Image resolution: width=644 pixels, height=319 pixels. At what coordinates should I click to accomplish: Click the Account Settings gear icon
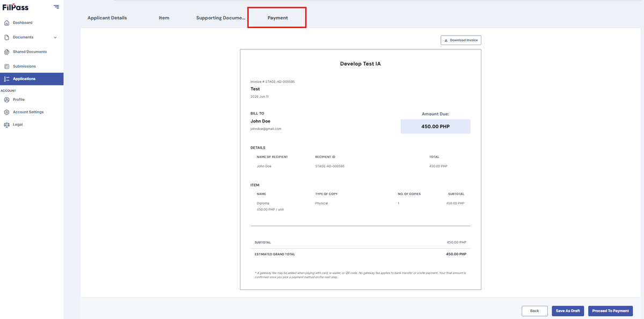click(x=6, y=112)
